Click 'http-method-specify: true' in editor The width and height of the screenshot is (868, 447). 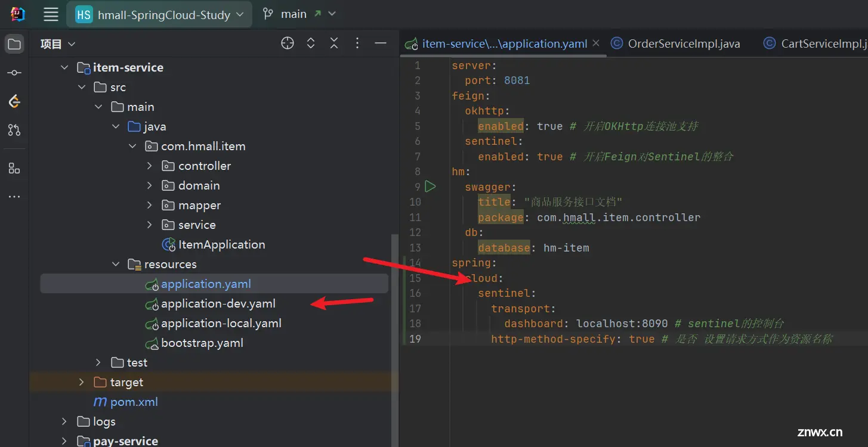pos(573,339)
